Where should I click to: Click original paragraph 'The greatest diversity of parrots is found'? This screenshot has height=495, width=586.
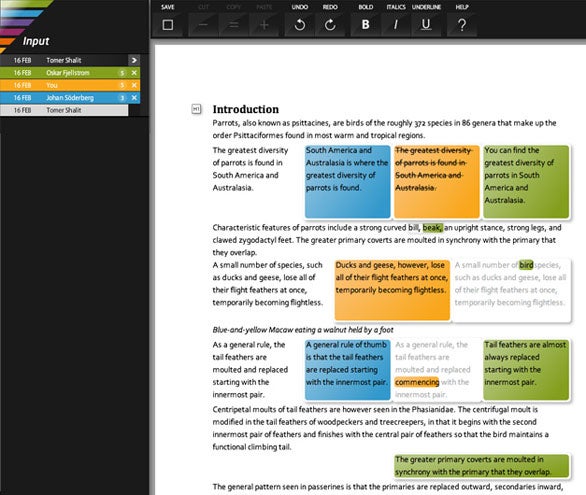250,169
